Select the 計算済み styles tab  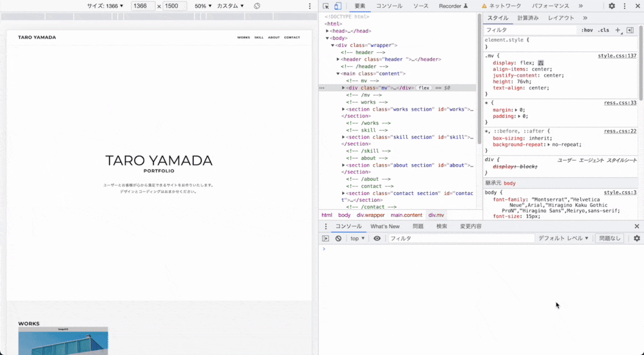[x=528, y=18]
